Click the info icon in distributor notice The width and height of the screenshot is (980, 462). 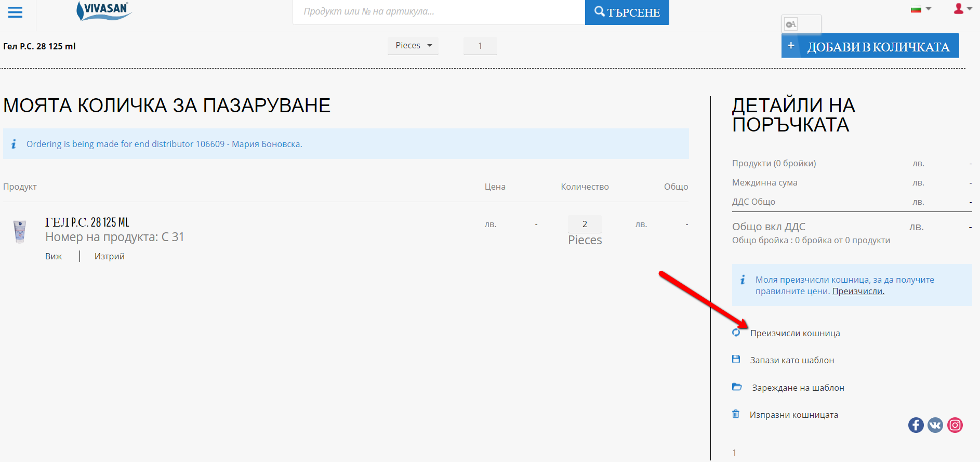14,144
